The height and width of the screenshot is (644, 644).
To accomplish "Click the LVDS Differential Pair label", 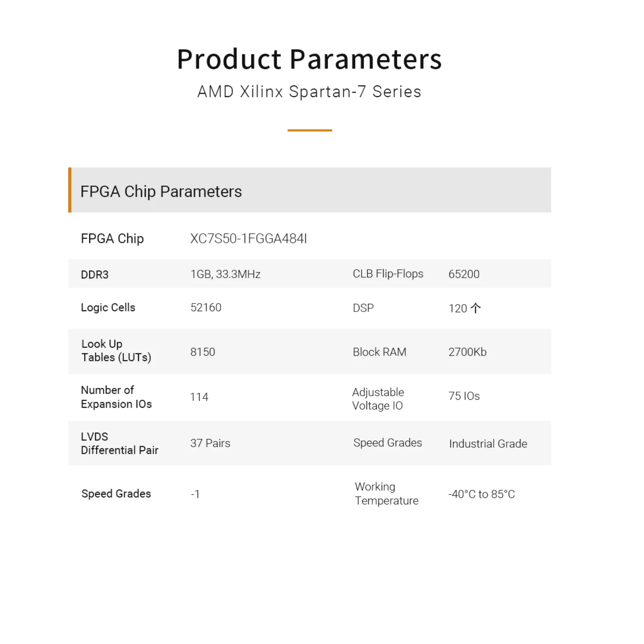I will click(120, 443).
